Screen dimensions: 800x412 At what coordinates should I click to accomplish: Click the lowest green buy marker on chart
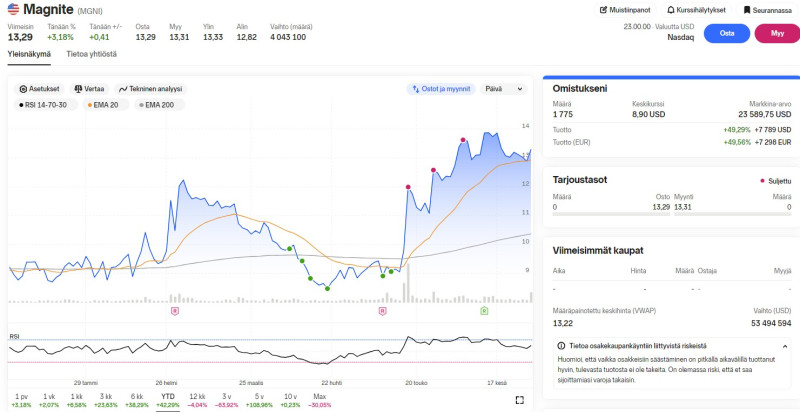(327, 289)
